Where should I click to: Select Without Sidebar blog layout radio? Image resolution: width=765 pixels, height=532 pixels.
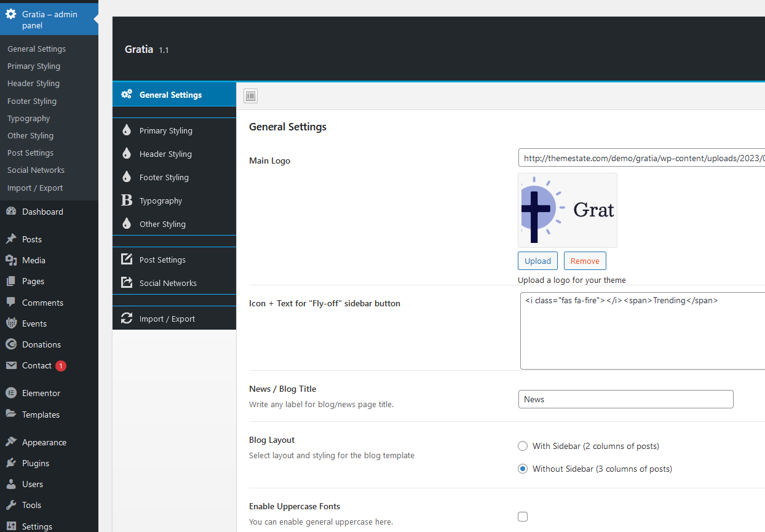click(523, 469)
